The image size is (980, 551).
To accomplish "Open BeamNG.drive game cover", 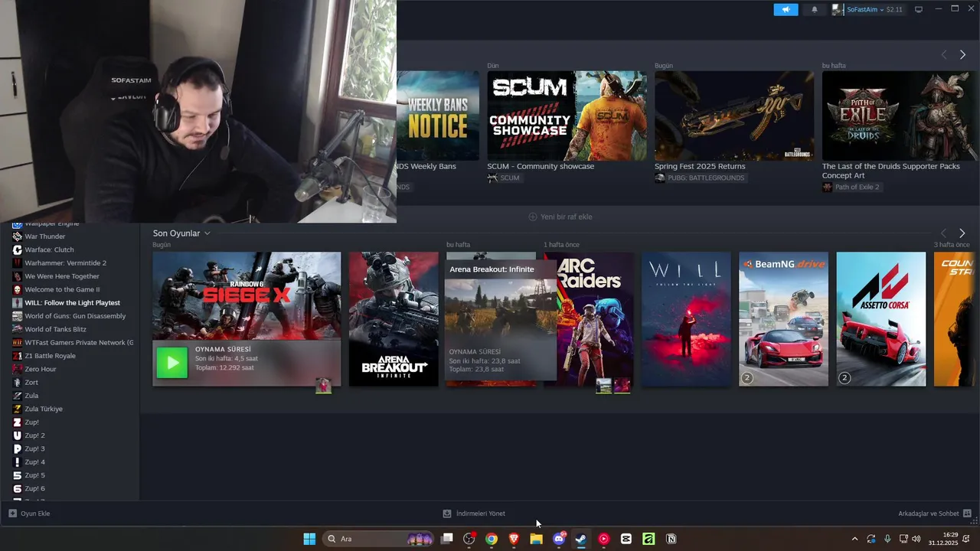I will click(783, 319).
